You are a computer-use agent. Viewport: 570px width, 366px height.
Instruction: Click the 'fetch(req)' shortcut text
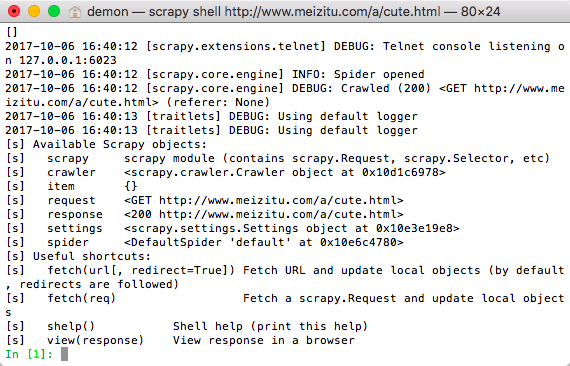pyautogui.click(x=81, y=298)
